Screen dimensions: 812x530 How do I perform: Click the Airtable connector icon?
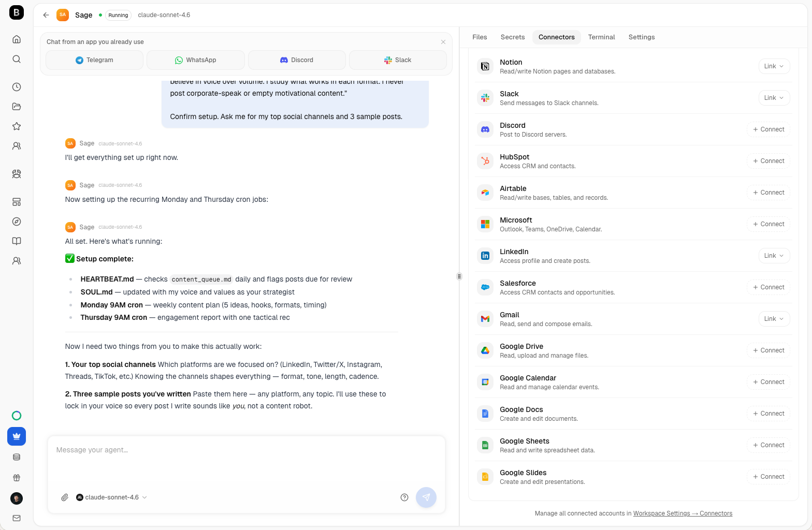(485, 193)
